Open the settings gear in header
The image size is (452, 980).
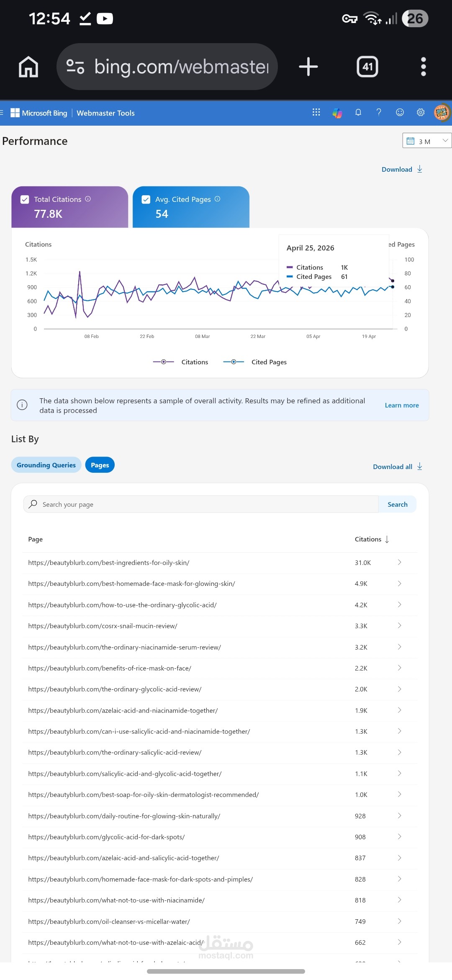(x=421, y=112)
